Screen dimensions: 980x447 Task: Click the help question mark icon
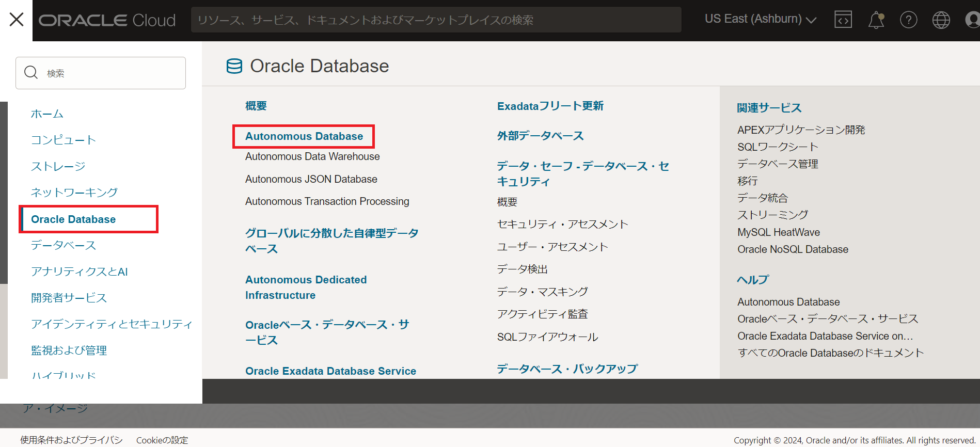click(x=908, y=20)
